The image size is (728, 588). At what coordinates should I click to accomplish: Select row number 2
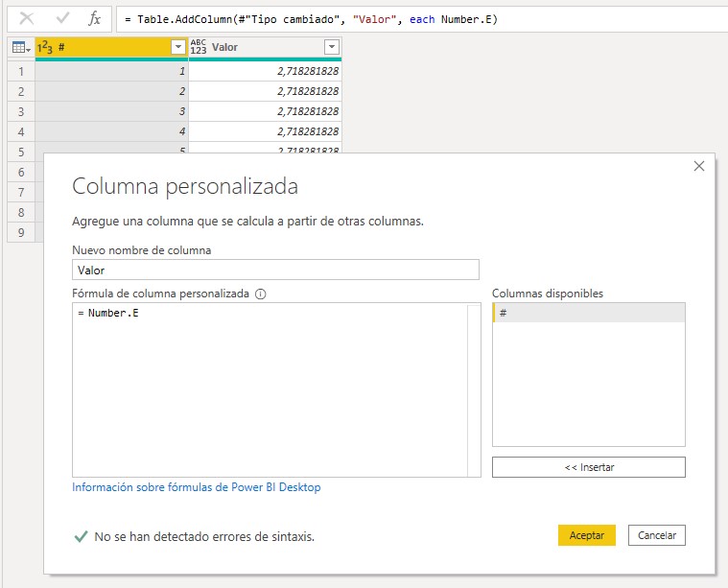click(x=21, y=91)
